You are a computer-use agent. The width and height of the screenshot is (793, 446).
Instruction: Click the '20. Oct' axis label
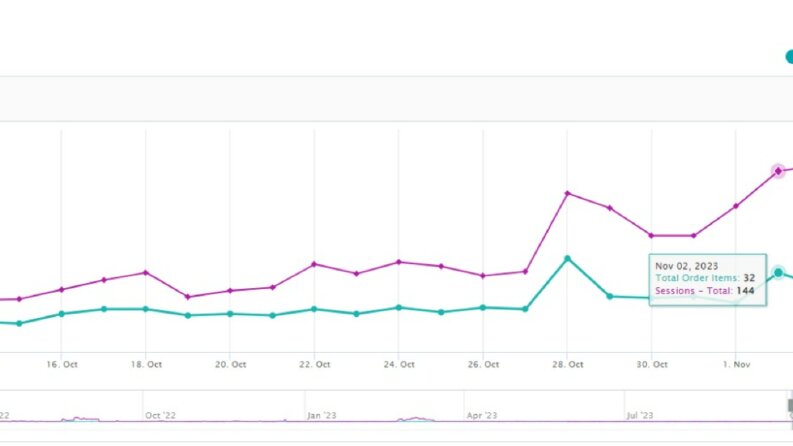pos(230,364)
